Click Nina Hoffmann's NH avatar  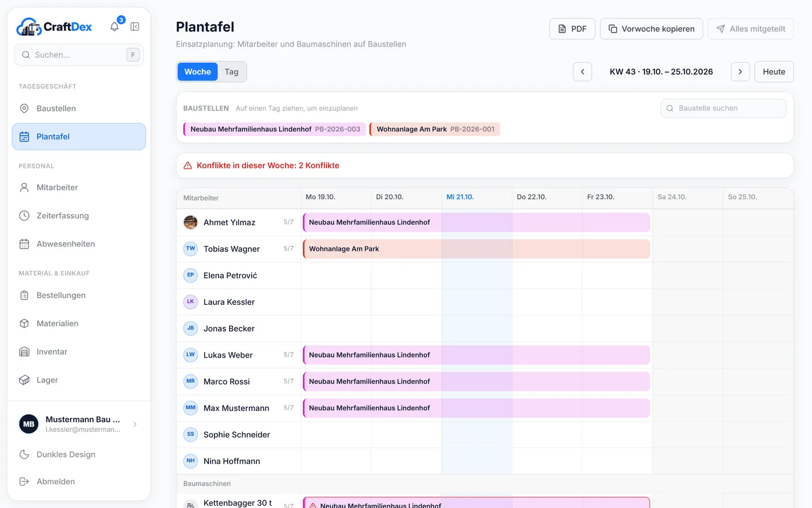(190, 461)
